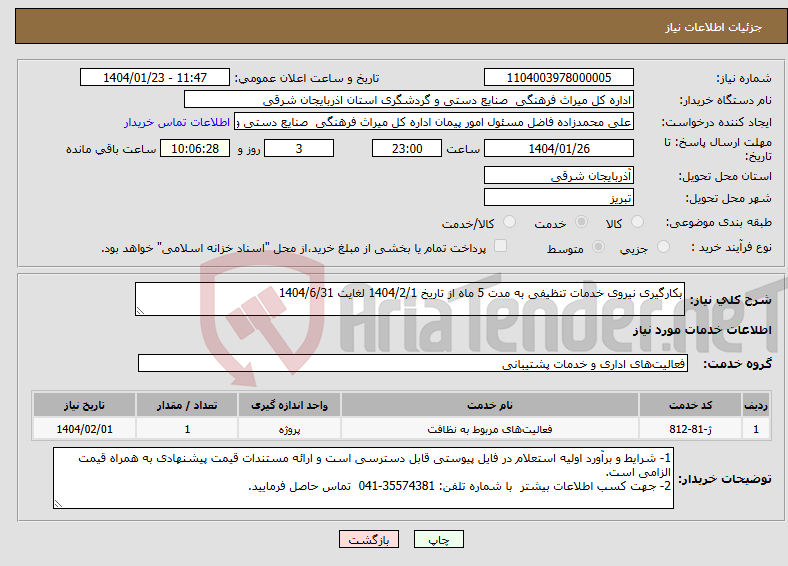Click the واحد اندازه گیری column header
Screen dimensions: 788x566
click(x=289, y=405)
